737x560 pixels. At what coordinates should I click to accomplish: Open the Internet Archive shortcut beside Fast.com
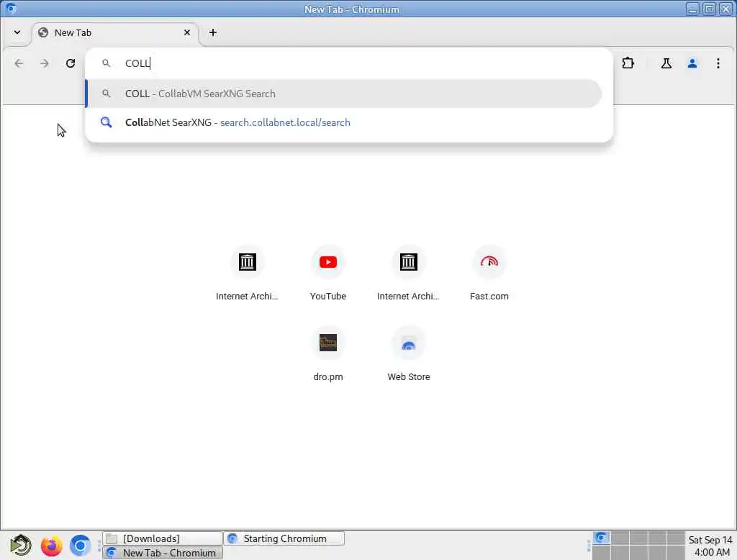coord(409,274)
